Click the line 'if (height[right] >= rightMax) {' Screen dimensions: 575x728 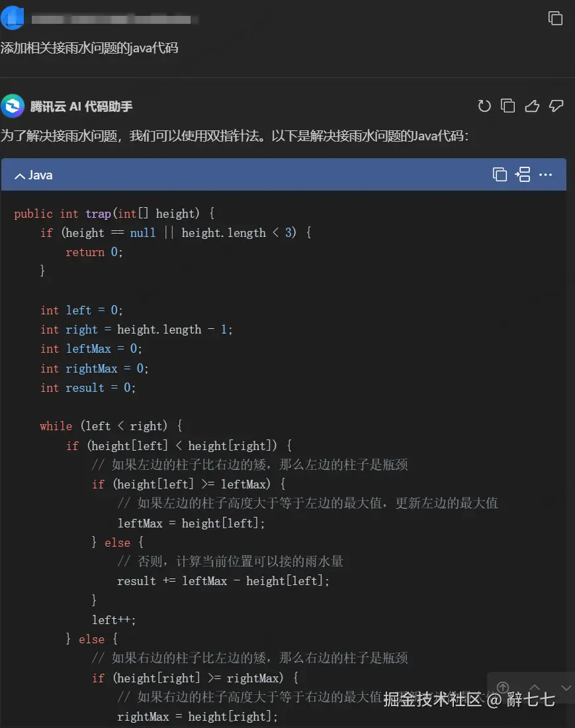195,678
